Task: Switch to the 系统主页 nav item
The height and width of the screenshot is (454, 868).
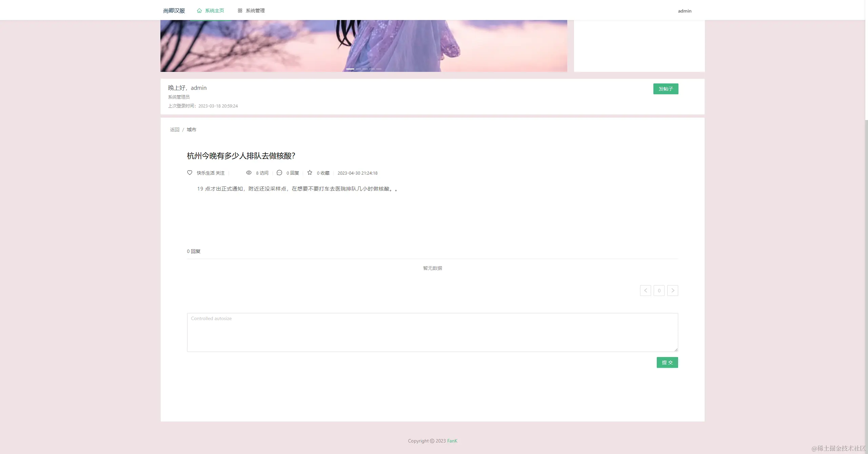Action: click(x=214, y=11)
